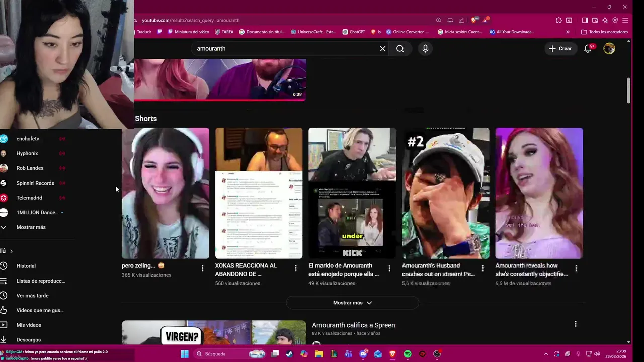
Task: Open YouTube notifications bell
Action: 588,49
